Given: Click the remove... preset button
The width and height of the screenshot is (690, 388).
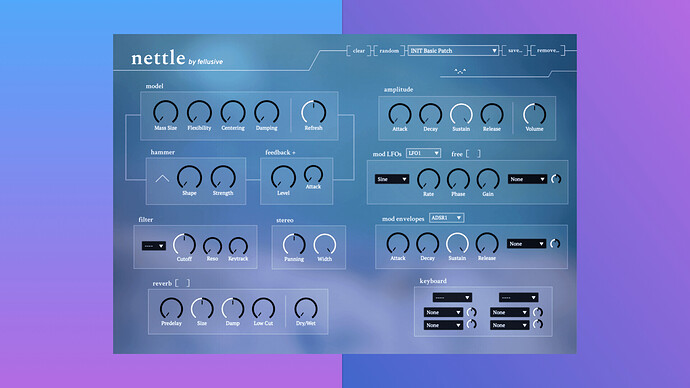Looking at the screenshot, I should click(x=548, y=51).
